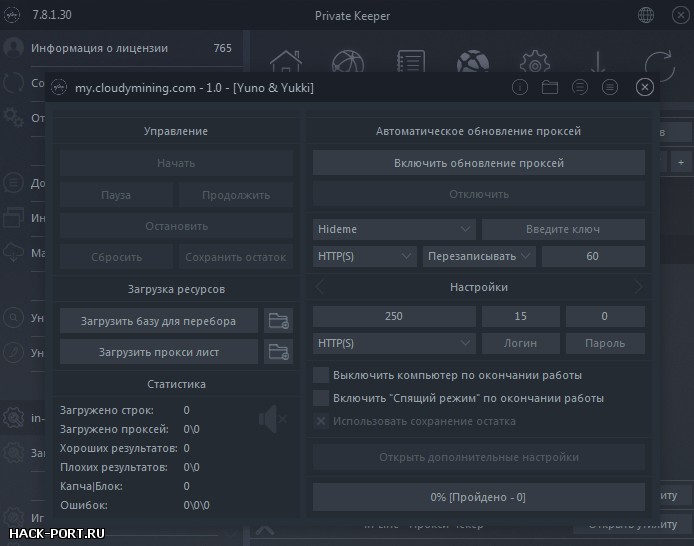Click the Пауза button

click(x=116, y=195)
